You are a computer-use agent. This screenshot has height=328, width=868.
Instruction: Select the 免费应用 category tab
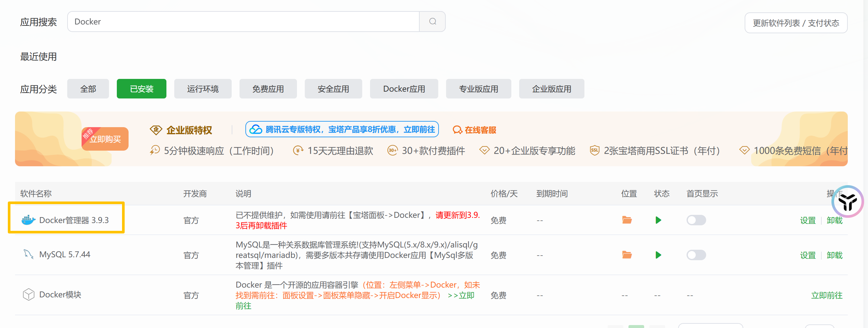click(268, 89)
